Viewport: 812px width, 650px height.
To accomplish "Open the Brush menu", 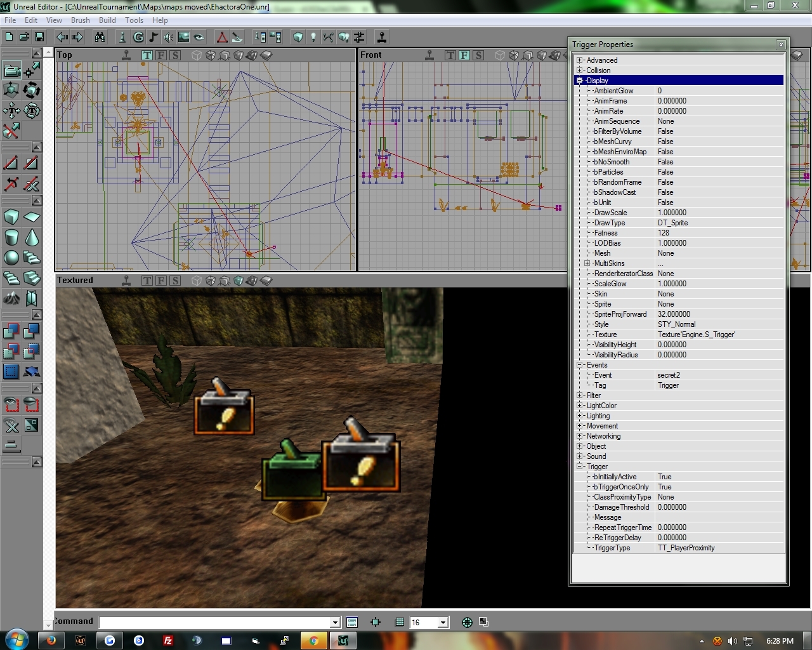I will pyautogui.click(x=81, y=20).
